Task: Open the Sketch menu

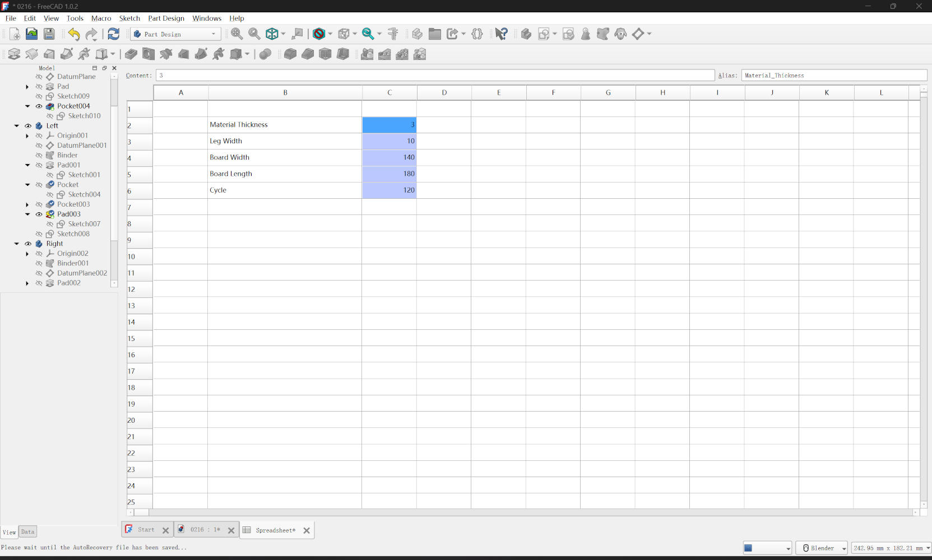Action: [129, 18]
